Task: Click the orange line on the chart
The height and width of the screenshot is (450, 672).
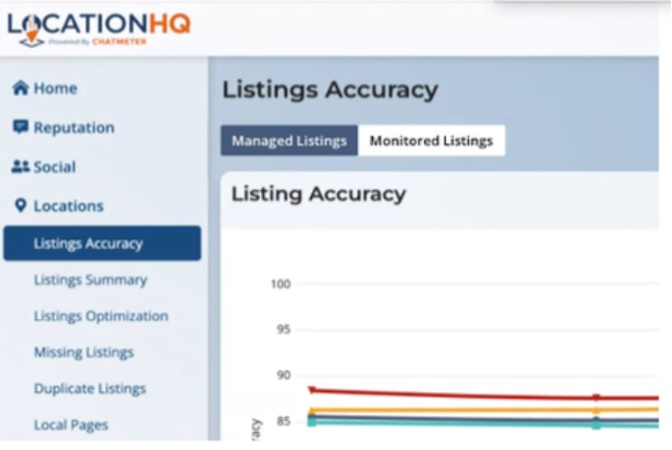Action: [x=450, y=410]
